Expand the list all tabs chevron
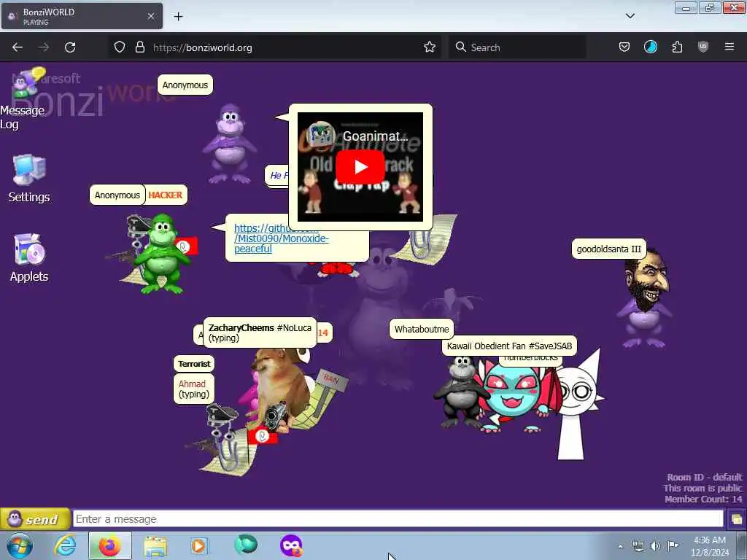This screenshot has height=560, width=747. pyautogui.click(x=630, y=16)
